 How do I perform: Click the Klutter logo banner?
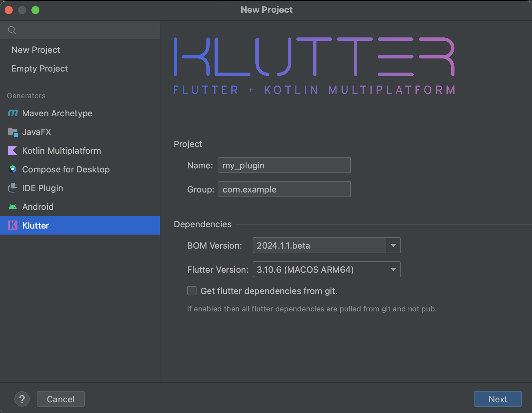pyautogui.click(x=314, y=66)
